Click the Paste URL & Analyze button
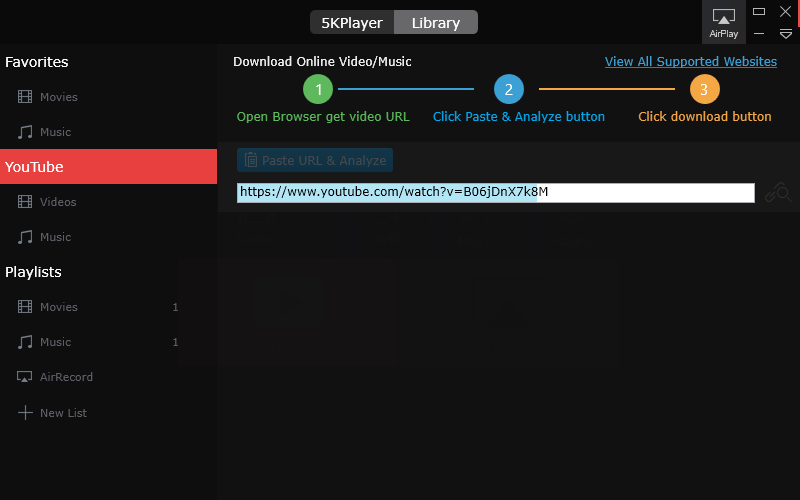The height and width of the screenshot is (500, 800). [315, 160]
